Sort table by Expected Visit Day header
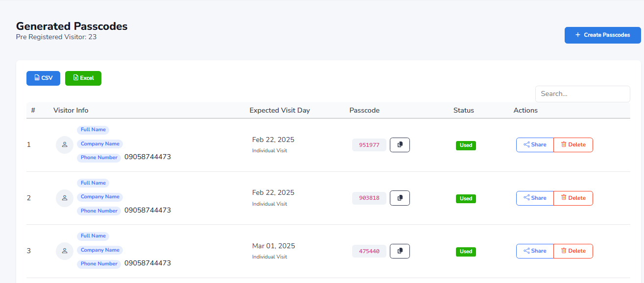The width and height of the screenshot is (644, 283). 280,110
